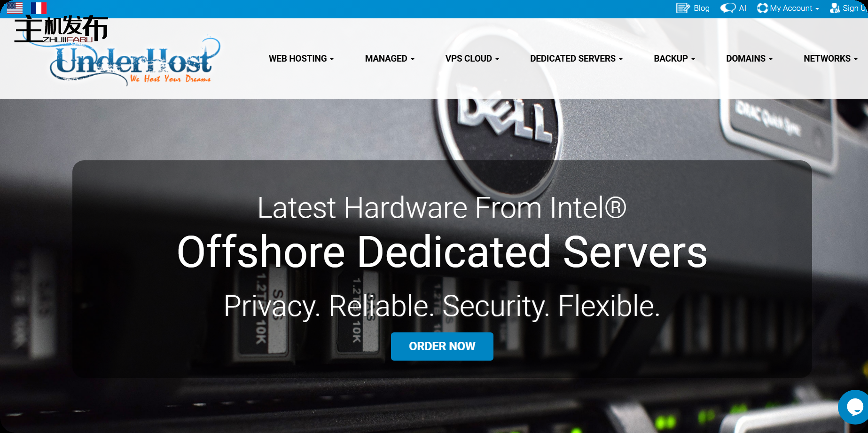Click the Order Now button

pyautogui.click(x=442, y=346)
